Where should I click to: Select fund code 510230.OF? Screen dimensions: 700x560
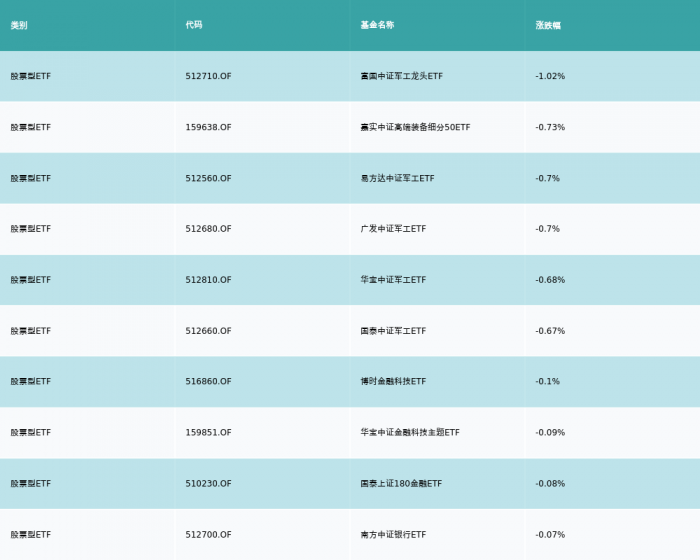pyautogui.click(x=208, y=484)
